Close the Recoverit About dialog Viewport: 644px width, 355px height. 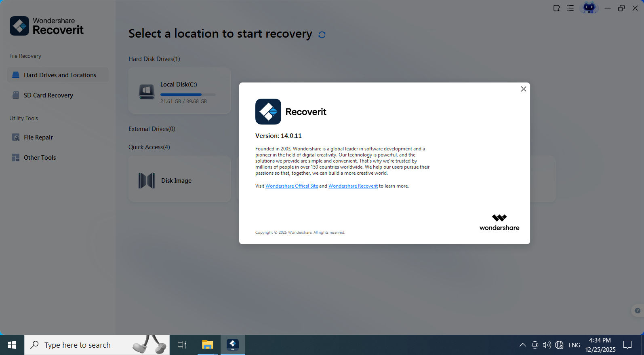(x=523, y=89)
